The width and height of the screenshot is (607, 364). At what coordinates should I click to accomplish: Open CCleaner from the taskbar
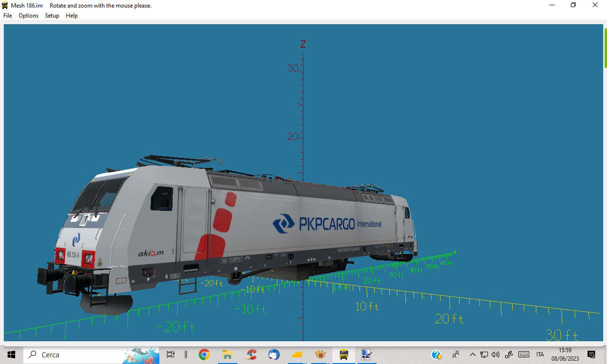point(251,355)
